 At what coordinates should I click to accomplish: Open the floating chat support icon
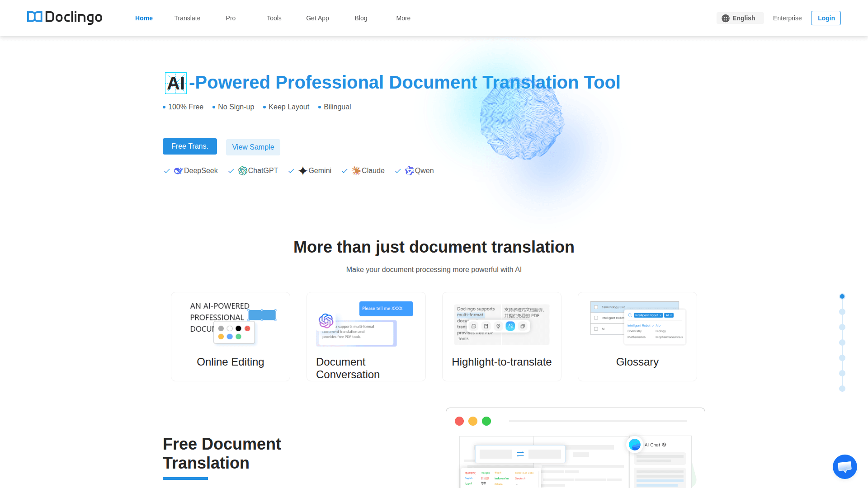coord(844,466)
